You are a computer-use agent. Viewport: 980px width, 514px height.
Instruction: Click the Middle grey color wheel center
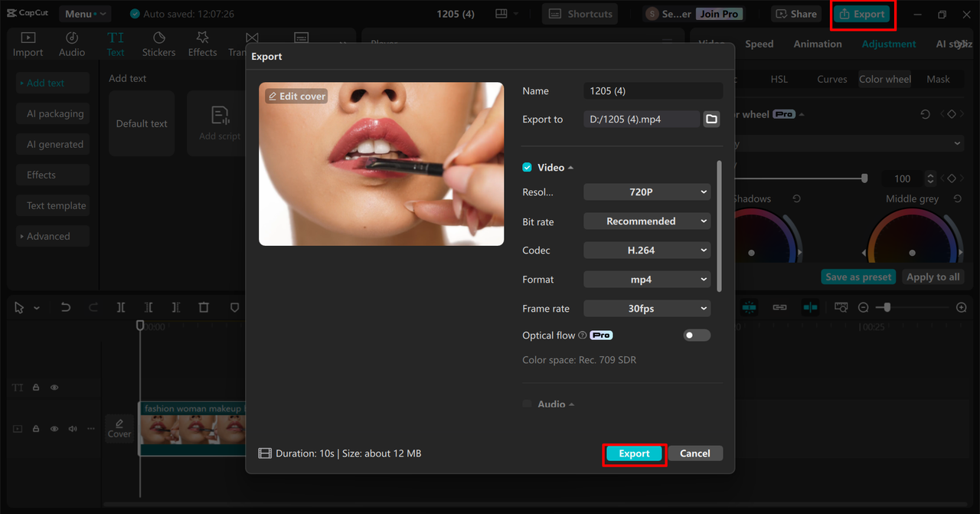[x=912, y=253]
